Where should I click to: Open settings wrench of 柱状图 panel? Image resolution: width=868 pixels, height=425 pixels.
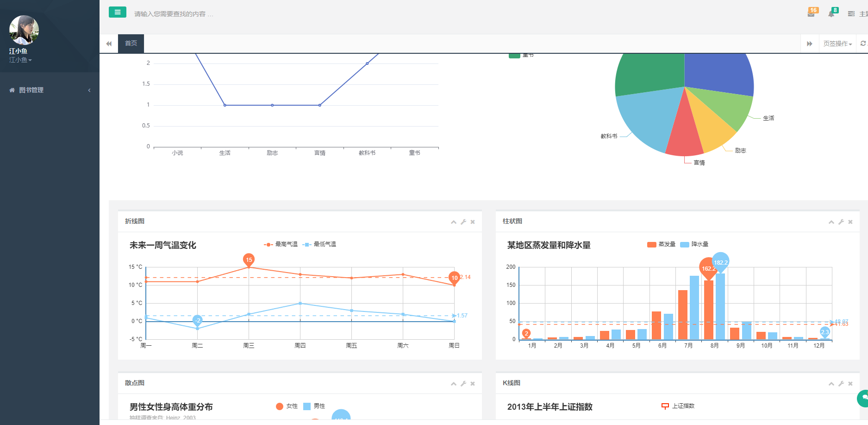tap(841, 222)
